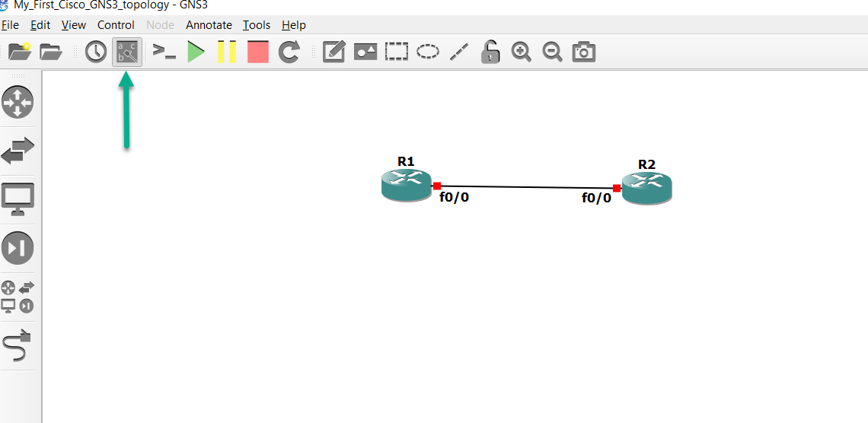Browse Switches in the device sidebar
868x423 pixels.
[18, 151]
